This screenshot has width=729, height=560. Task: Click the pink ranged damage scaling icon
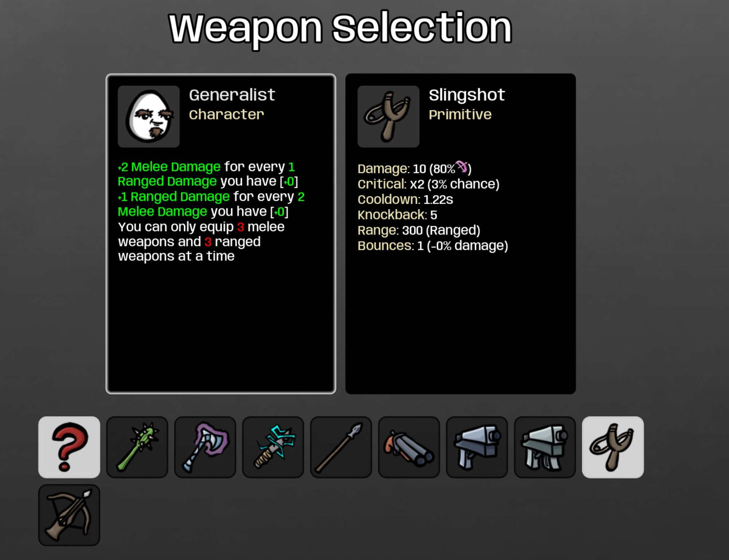(x=462, y=166)
